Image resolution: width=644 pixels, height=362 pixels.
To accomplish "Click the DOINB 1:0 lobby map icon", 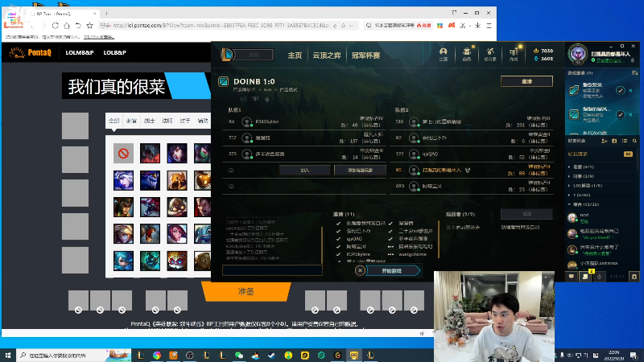I will pyautogui.click(x=224, y=81).
